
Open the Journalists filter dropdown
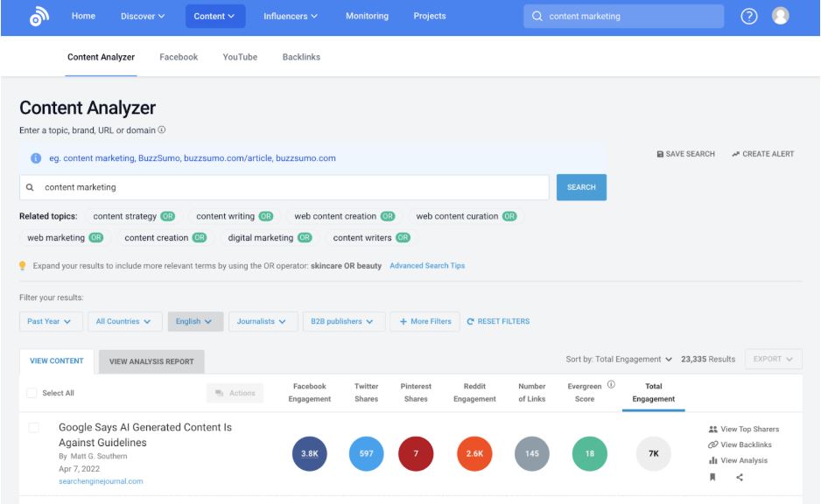tap(263, 321)
